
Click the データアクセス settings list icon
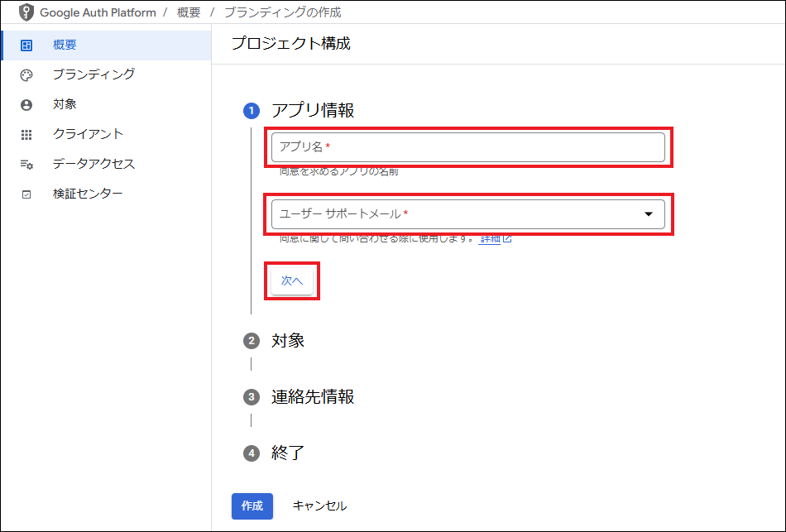click(x=26, y=164)
